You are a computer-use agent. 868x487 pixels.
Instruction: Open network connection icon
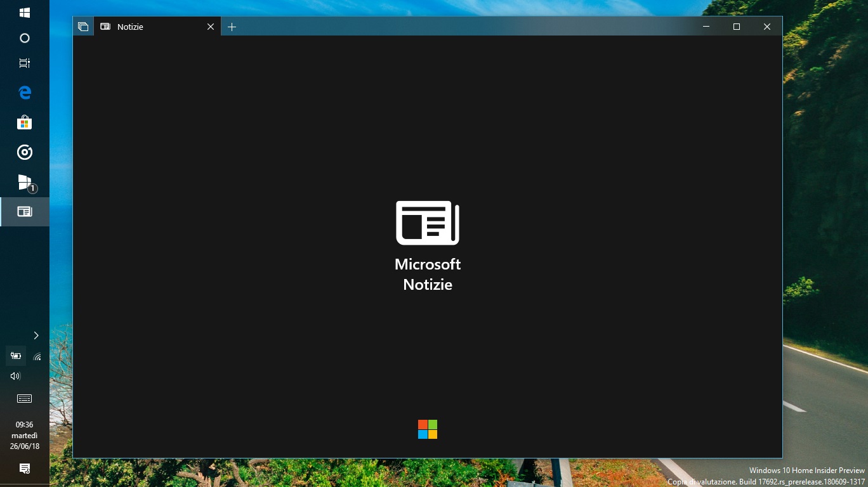click(37, 356)
